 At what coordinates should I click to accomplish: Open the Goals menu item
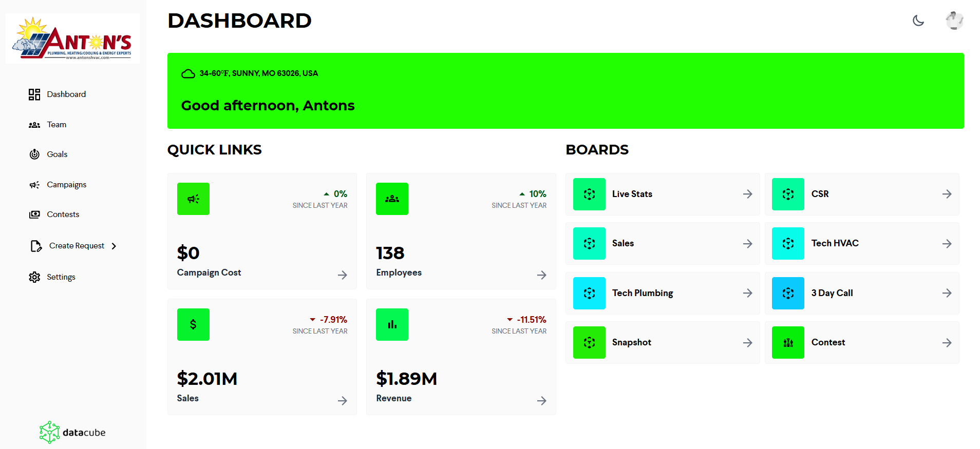(57, 154)
